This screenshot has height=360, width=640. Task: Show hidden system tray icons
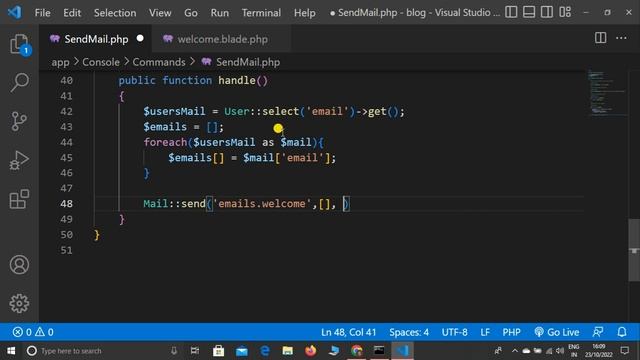pyautogui.click(x=514, y=351)
